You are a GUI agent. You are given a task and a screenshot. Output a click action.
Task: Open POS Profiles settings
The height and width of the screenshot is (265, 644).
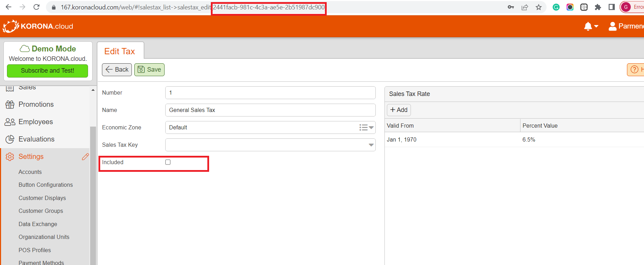(x=35, y=250)
